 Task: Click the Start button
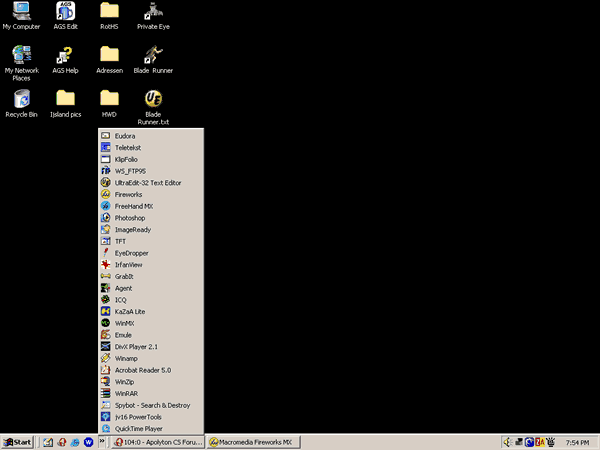tap(18, 441)
